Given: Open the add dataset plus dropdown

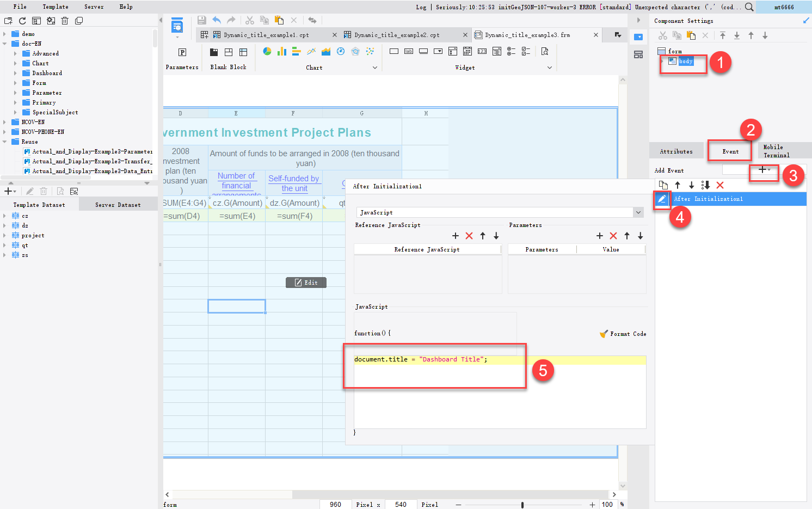Looking at the screenshot, I should tap(10, 191).
